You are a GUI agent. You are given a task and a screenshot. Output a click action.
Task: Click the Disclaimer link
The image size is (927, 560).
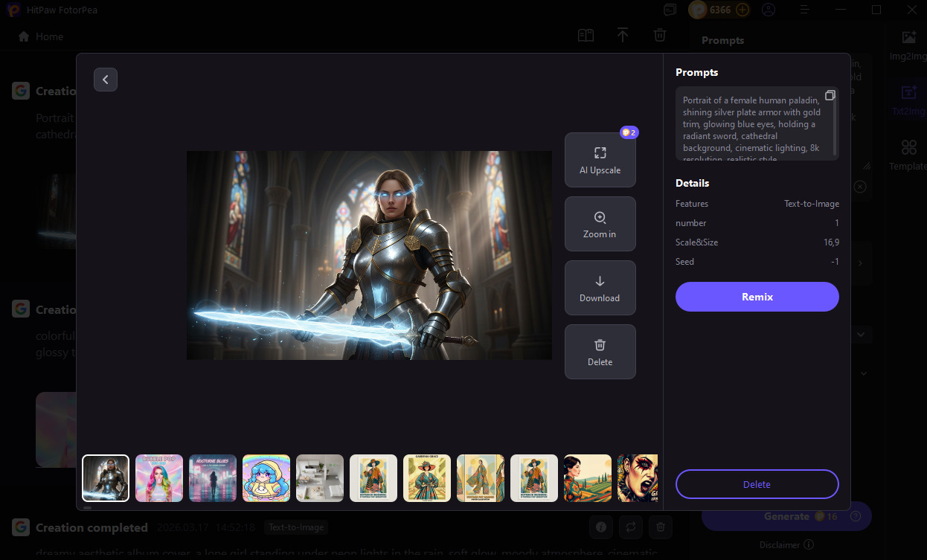(x=780, y=544)
